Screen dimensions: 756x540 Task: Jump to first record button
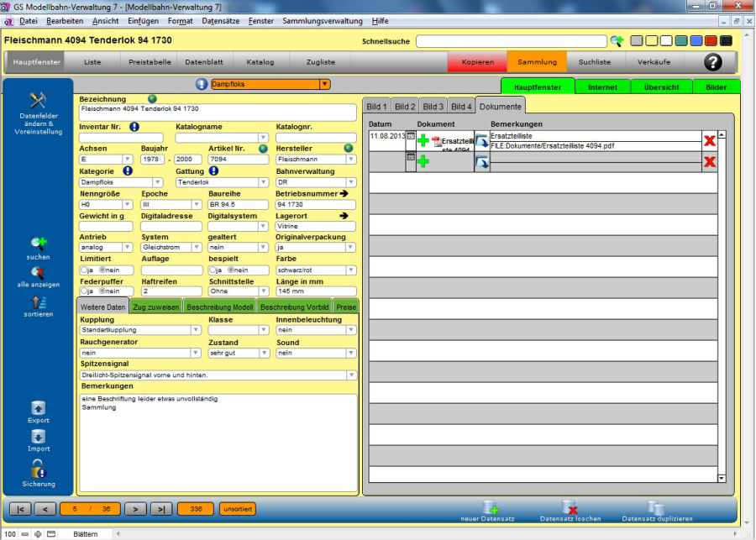point(20,509)
